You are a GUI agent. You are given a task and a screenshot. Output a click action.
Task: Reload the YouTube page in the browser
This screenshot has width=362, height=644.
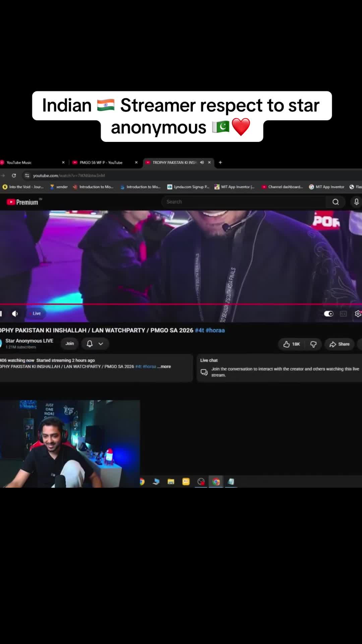14,175
